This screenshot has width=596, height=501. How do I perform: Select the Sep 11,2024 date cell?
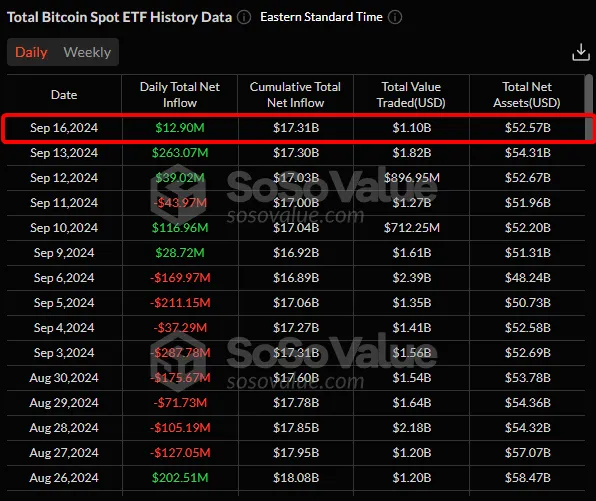point(64,203)
